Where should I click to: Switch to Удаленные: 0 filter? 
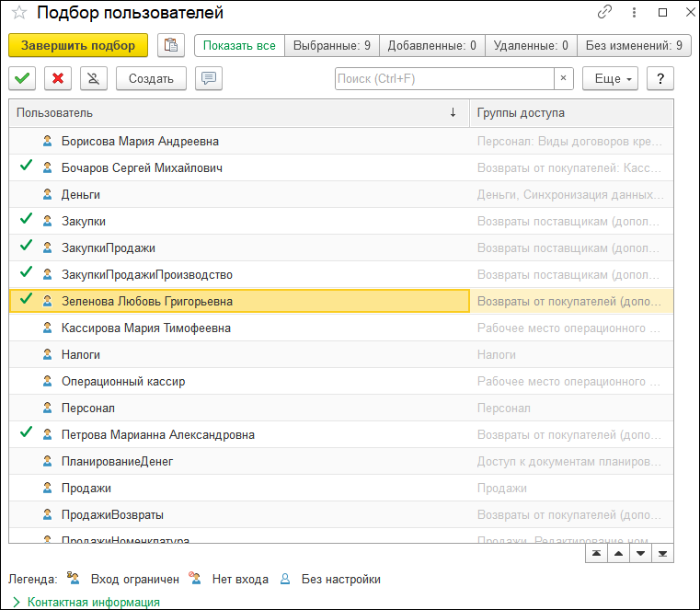pyautogui.click(x=531, y=46)
